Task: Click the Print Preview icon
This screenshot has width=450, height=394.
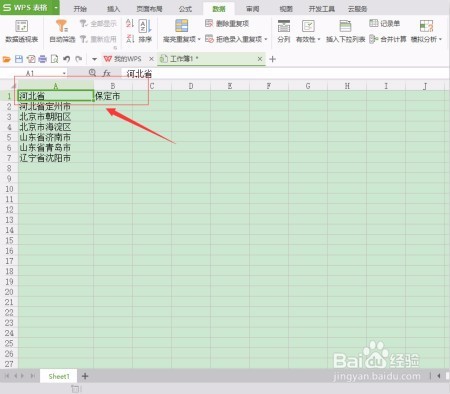Action: point(54,59)
